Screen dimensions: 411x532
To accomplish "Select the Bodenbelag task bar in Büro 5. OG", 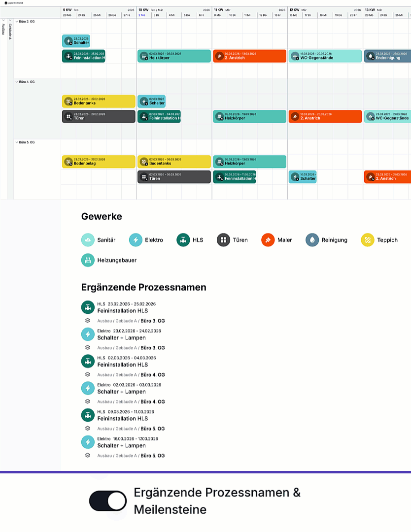I will click(x=99, y=162).
